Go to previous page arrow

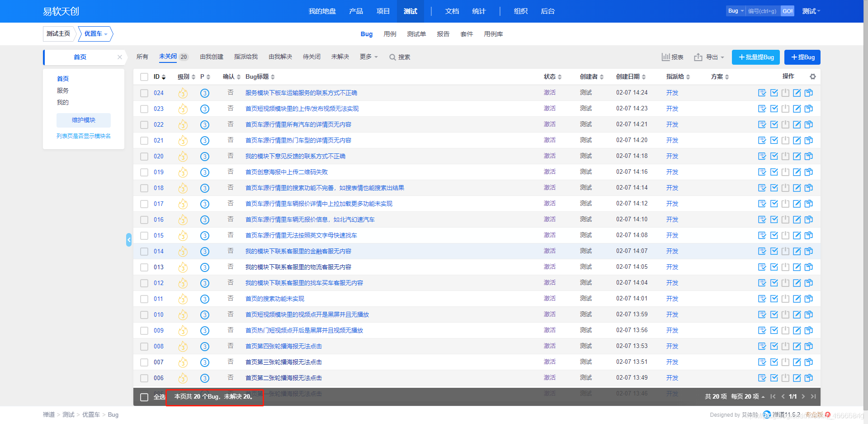coord(783,396)
